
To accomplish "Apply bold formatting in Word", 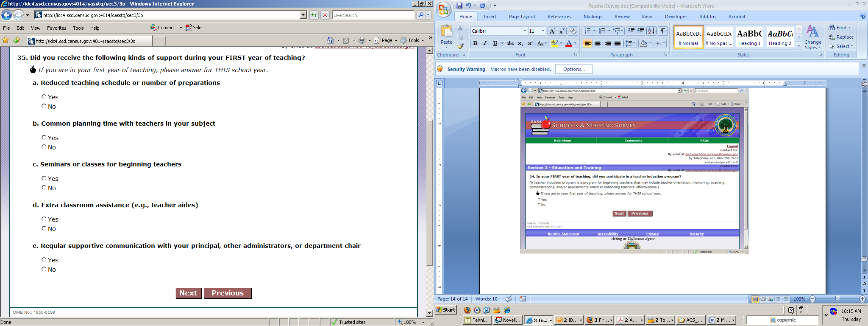I will click(475, 43).
